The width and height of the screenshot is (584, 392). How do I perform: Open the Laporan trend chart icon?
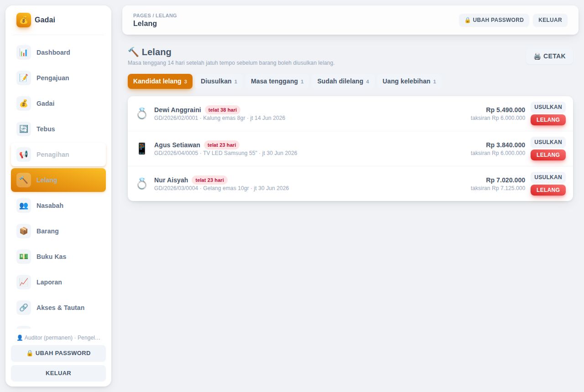click(24, 282)
